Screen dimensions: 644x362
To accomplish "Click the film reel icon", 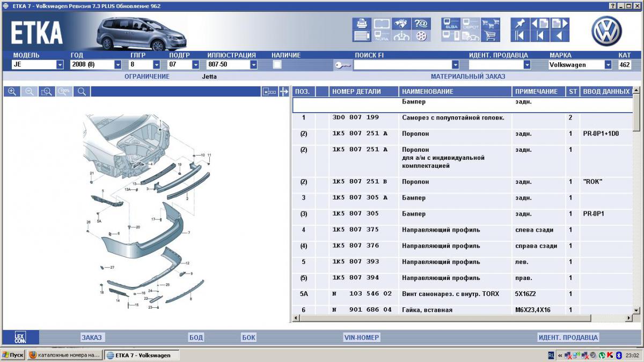I will click(x=421, y=36).
